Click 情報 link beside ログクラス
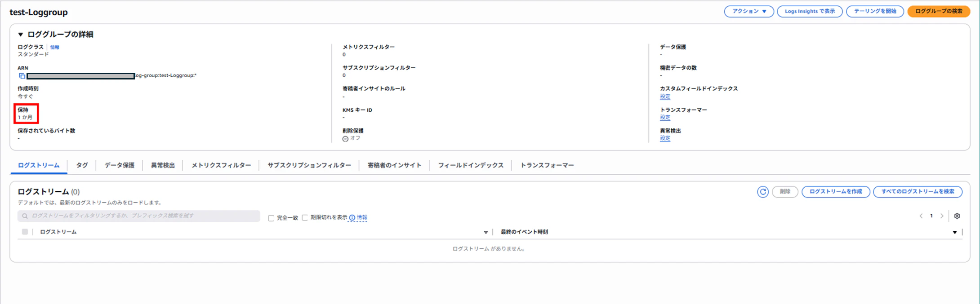Screen dimensions: 980x304 (54, 47)
